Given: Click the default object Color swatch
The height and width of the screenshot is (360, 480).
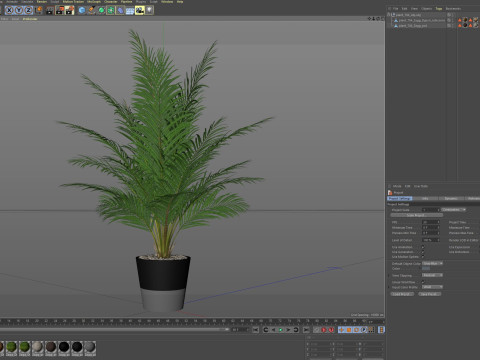Looking at the screenshot, I should point(426,269).
